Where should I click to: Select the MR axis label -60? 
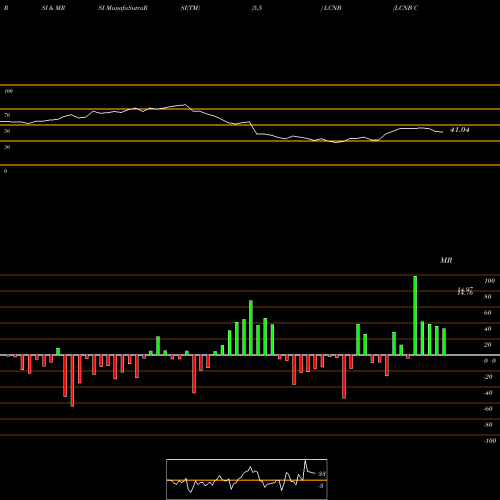[488, 409]
